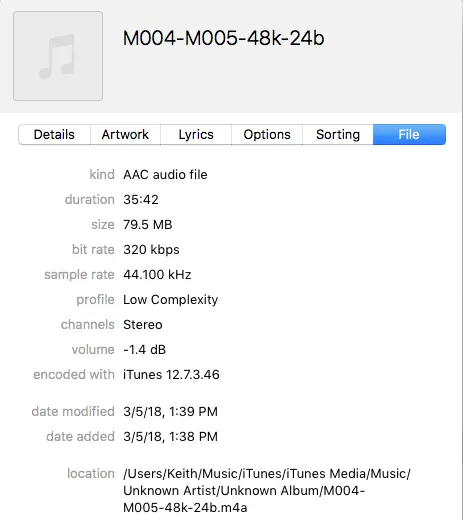Click the Stereo channels value

pos(143,325)
